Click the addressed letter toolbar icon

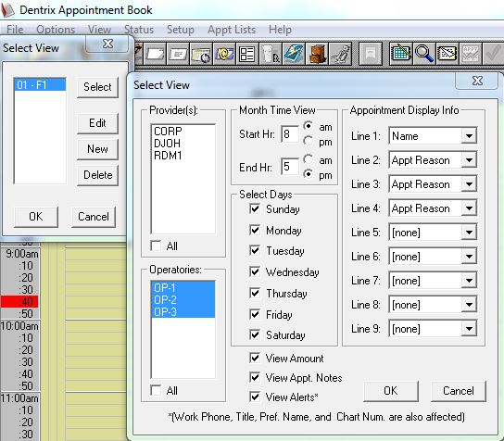click(x=179, y=54)
